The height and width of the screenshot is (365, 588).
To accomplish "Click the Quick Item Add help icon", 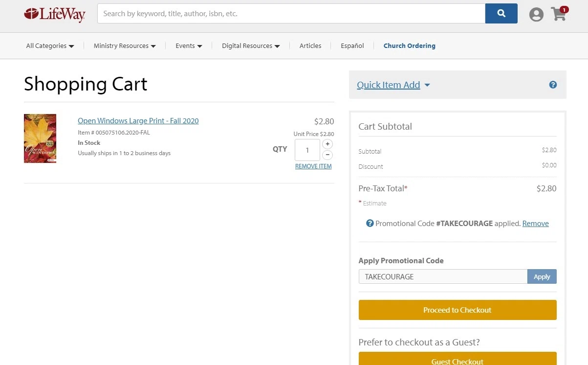I will 553,85.
